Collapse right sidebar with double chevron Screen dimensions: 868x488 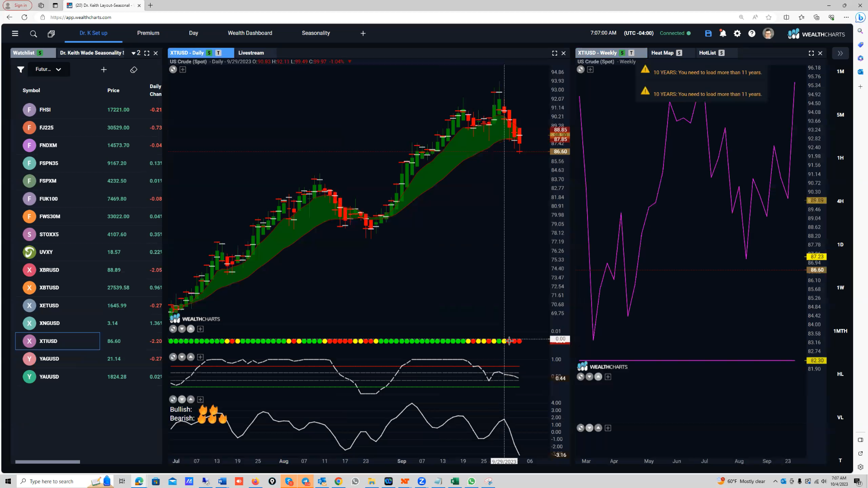tap(840, 53)
